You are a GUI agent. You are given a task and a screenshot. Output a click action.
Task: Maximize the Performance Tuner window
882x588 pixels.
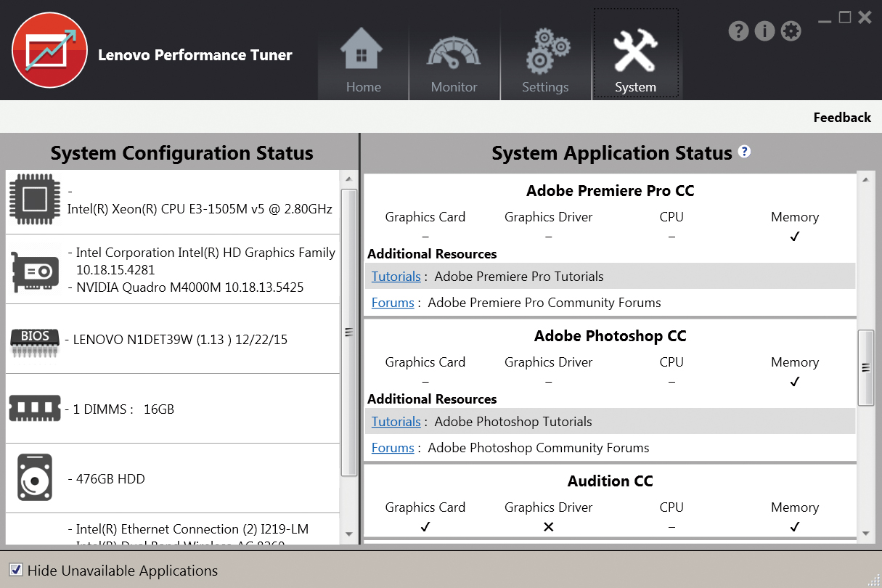(844, 17)
